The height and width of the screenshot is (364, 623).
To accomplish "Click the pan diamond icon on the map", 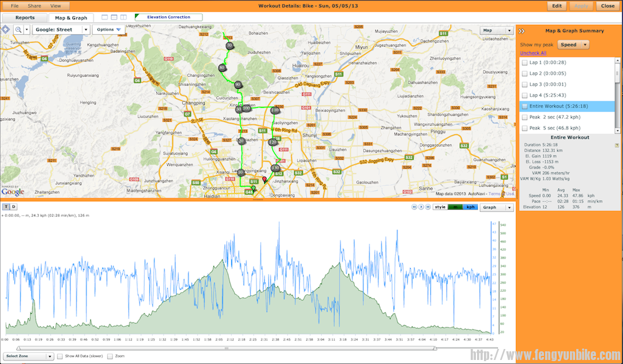I will pyautogui.click(x=5, y=29).
